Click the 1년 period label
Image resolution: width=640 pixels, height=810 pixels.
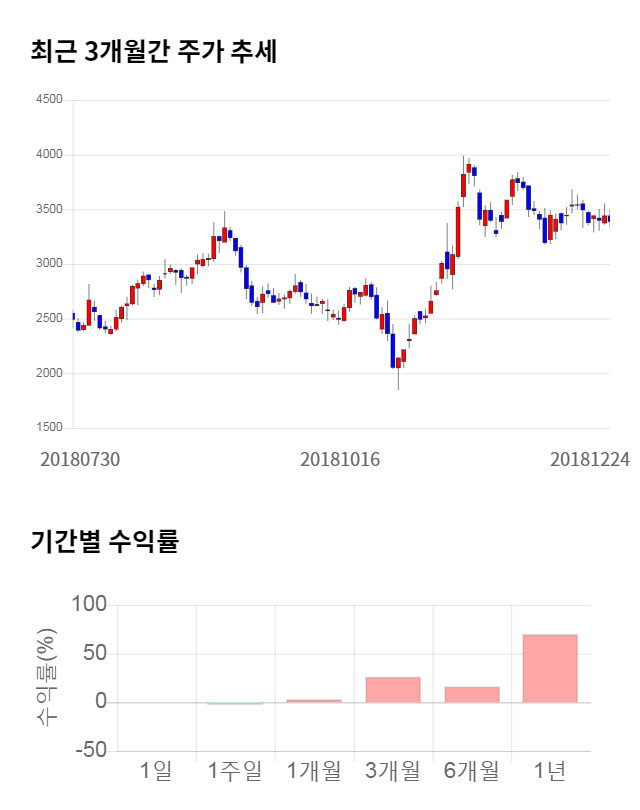coord(550,771)
